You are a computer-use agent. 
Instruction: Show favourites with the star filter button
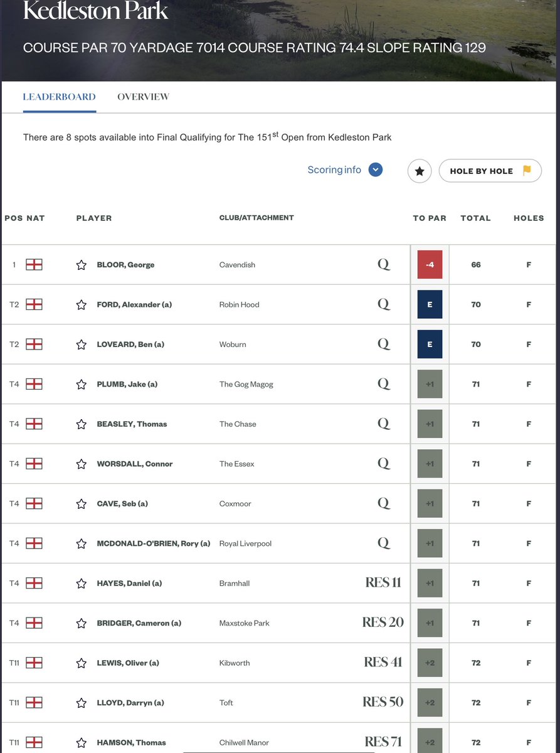(420, 171)
